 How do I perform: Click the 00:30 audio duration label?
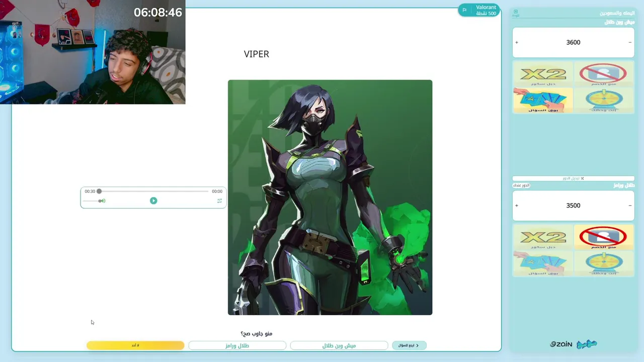pos(90,191)
